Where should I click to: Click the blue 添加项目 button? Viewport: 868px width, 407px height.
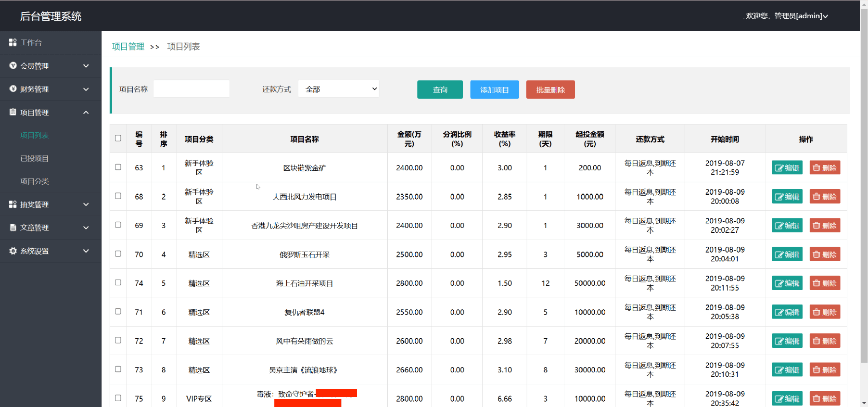(494, 90)
